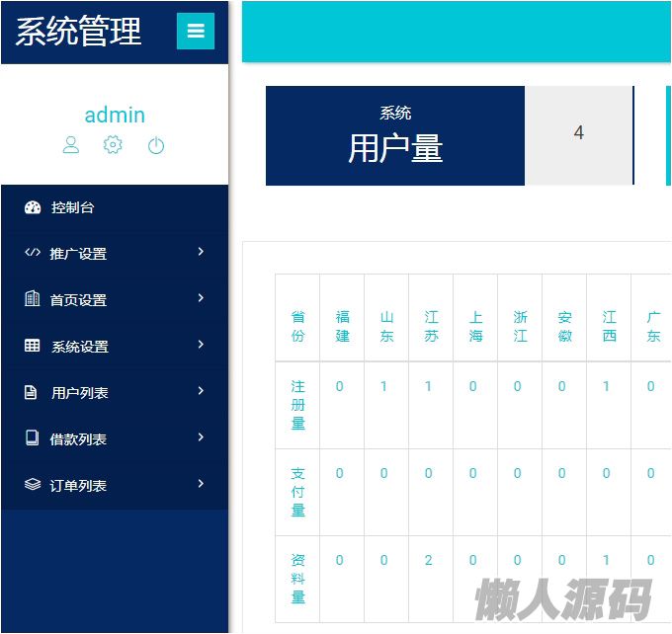Click the user count value 4
This screenshot has width=672, height=634.
pyautogui.click(x=579, y=132)
